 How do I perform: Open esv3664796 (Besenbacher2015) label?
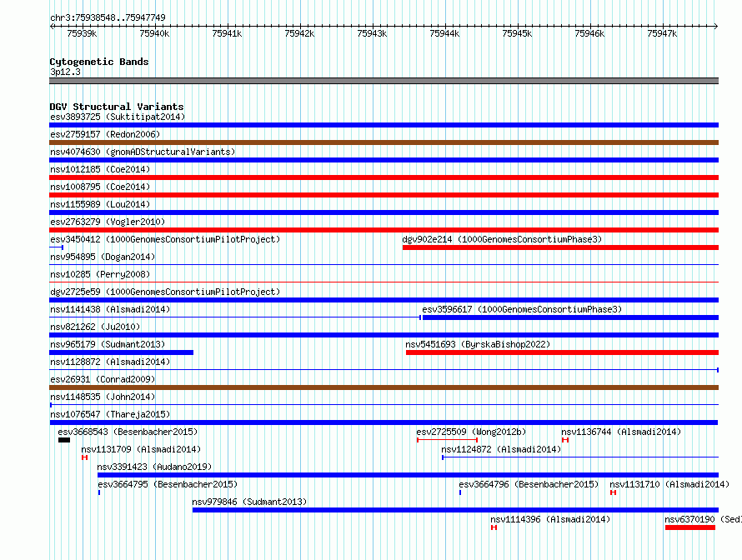(x=529, y=484)
